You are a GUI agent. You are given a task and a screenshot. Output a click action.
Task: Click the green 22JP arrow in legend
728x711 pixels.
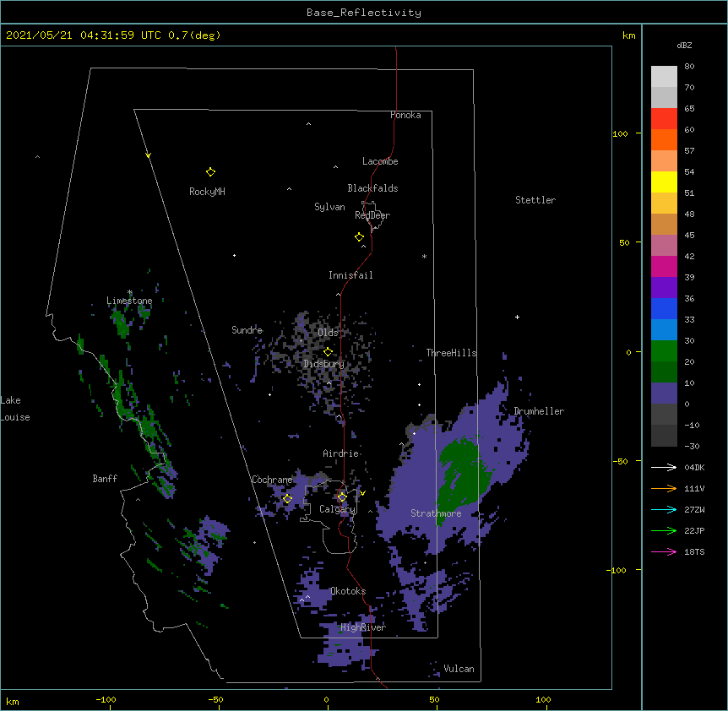pos(664,530)
